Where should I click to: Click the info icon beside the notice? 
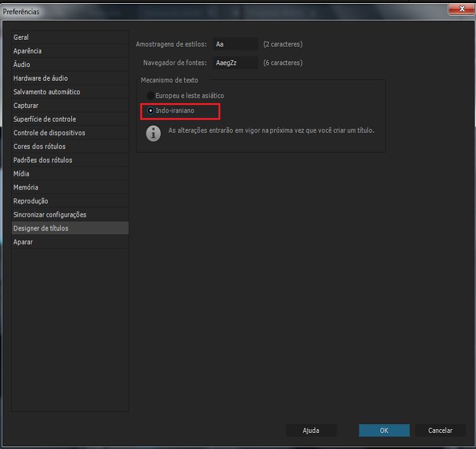click(x=153, y=134)
